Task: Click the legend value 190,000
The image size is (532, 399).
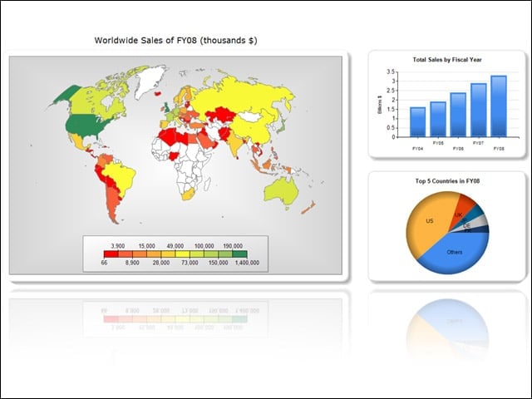Action: [233, 246]
